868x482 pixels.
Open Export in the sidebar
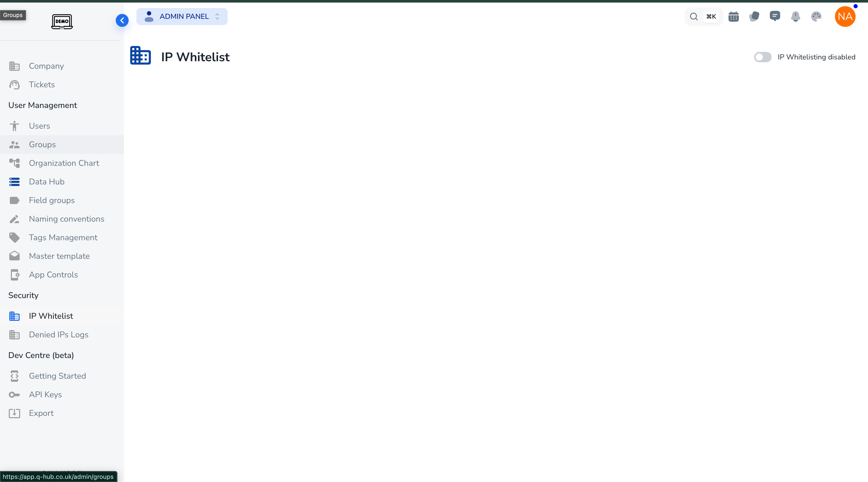62,413
